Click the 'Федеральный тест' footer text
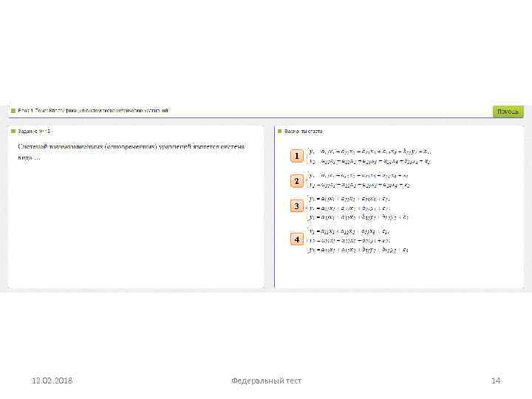This screenshot has width=532, height=399. (266, 381)
